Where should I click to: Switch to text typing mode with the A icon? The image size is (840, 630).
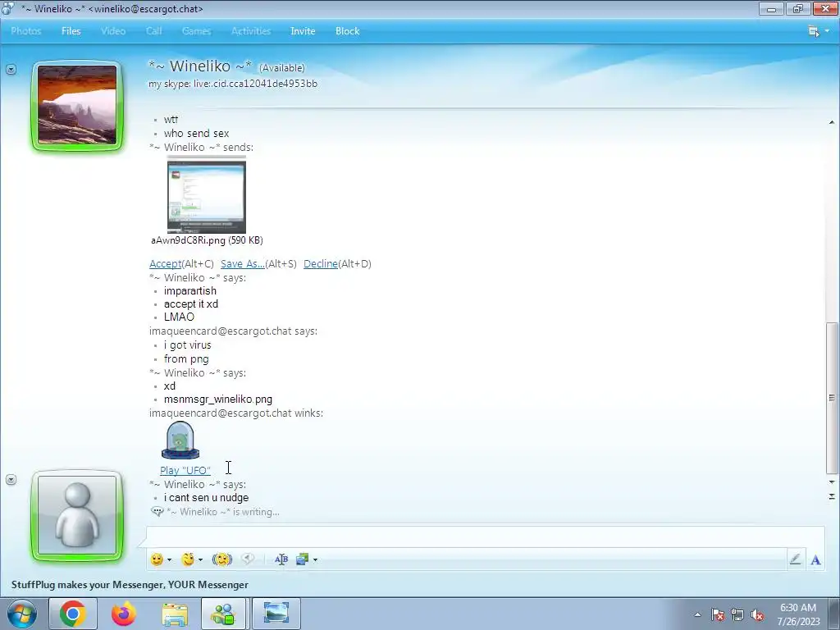coord(815,559)
